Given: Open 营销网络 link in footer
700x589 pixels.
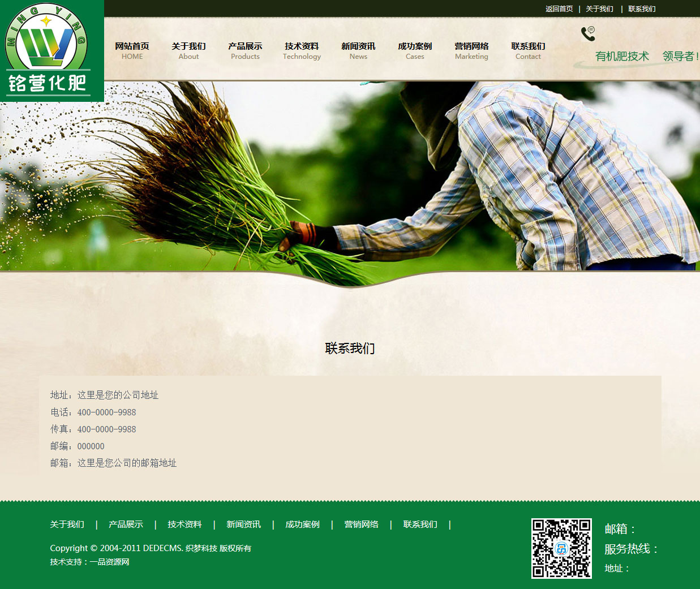Looking at the screenshot, I should click(x=361, y=524).
